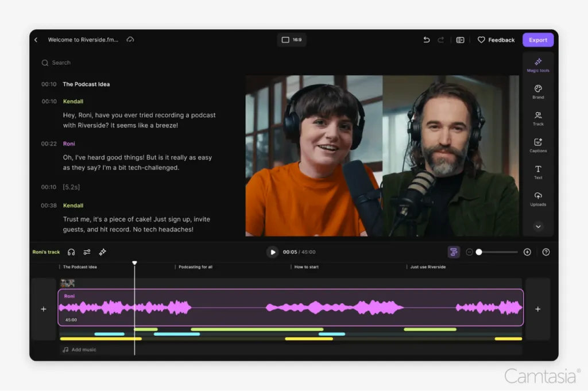Screen dimensions: 588x391
Task: Export the video project
Action: [x=537, y=40]
